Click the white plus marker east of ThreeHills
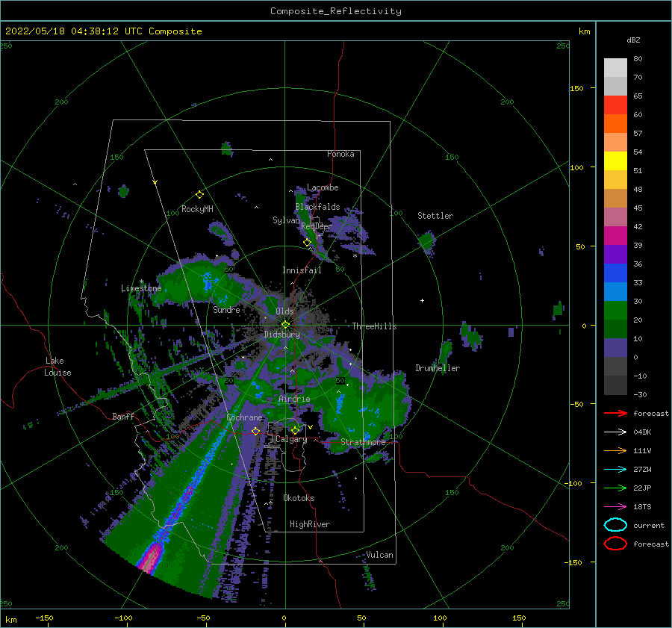 (x=422, y=300)
